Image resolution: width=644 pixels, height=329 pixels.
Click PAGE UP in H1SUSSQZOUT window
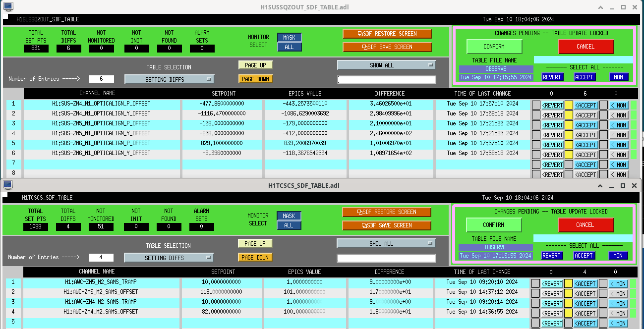point(256,65)
